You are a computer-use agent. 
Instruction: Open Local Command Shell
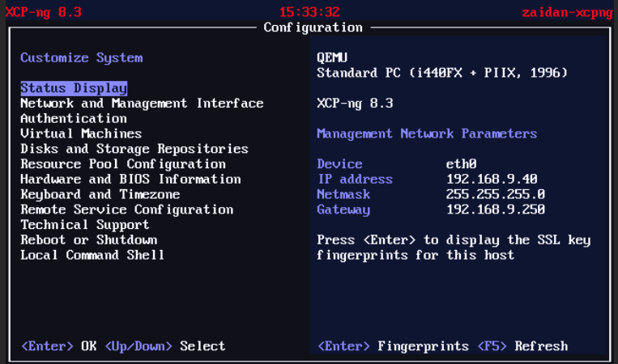[92, 256]
